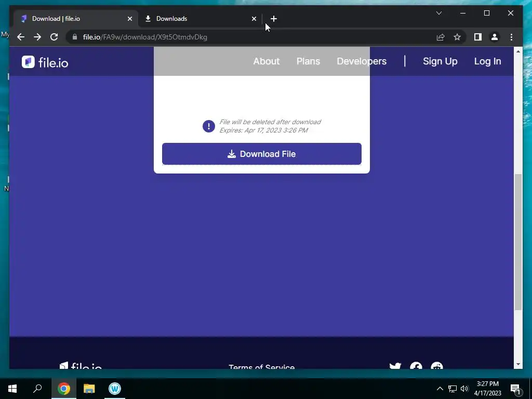Share this page icon
This screenshot has width=532, height=399.
441,37
